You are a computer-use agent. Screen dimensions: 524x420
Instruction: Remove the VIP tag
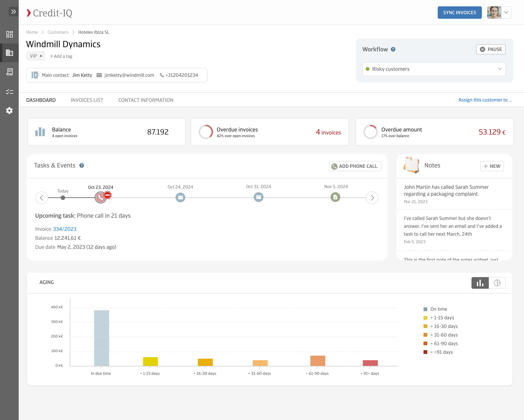click(x=41, y=56)
